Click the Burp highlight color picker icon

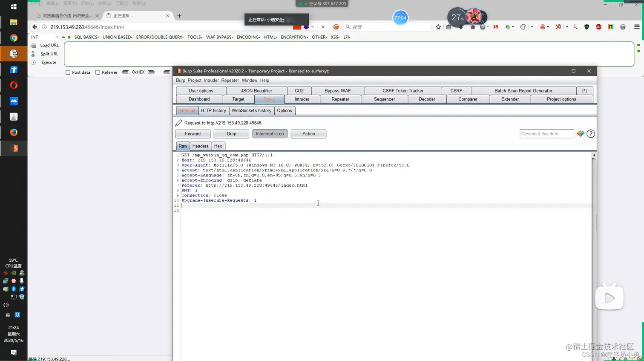pyautogui.click(x=581, y=134)
